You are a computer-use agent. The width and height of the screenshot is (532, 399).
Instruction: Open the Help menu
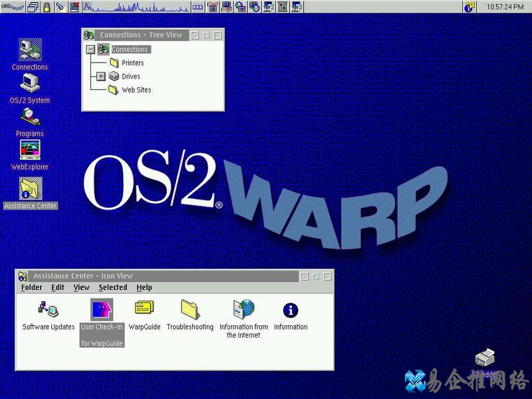pyautogui.click(x=144, y=287)
